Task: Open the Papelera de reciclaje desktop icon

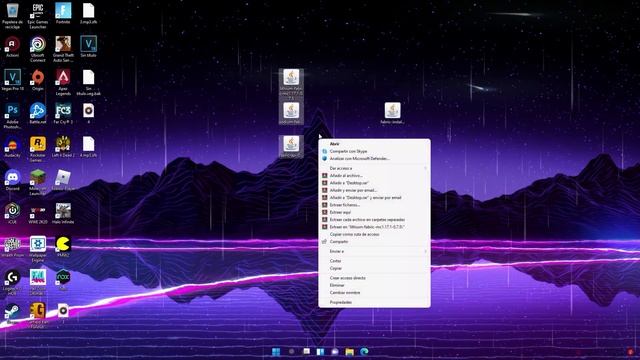Action: (12, 16)
